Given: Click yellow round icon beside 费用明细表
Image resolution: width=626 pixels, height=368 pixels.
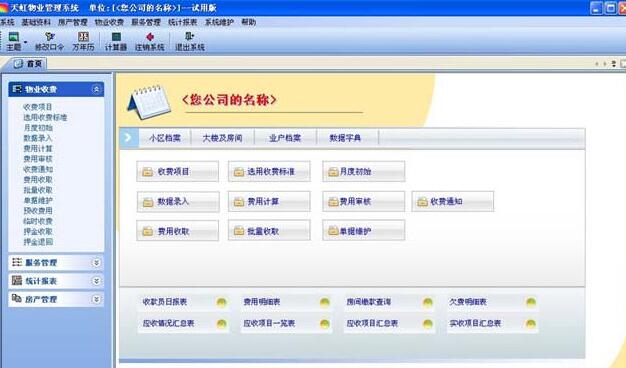Looking at the screenshot, I should click(x=325, y=302).
